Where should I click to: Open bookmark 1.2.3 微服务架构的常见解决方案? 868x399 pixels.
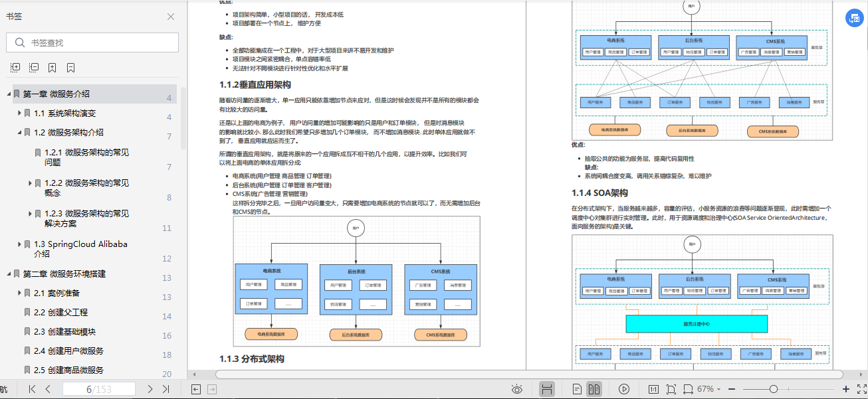pyautogui.click(x=87, y=218)
